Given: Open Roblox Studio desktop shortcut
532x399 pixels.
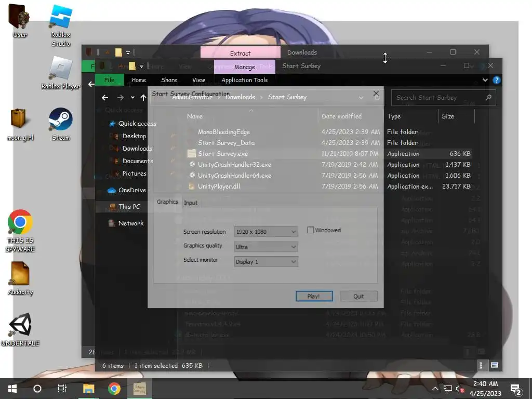Looking at the screenshot, I should (61, 25).
